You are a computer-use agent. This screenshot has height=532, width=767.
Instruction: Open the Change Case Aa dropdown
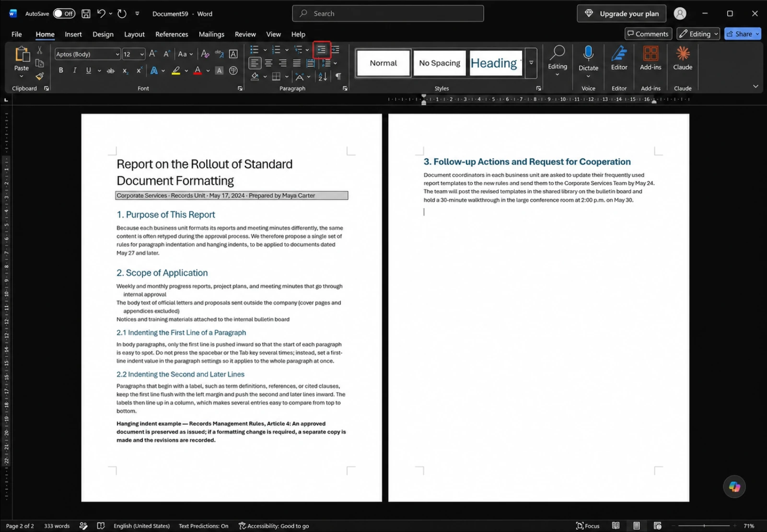(185, 54)
